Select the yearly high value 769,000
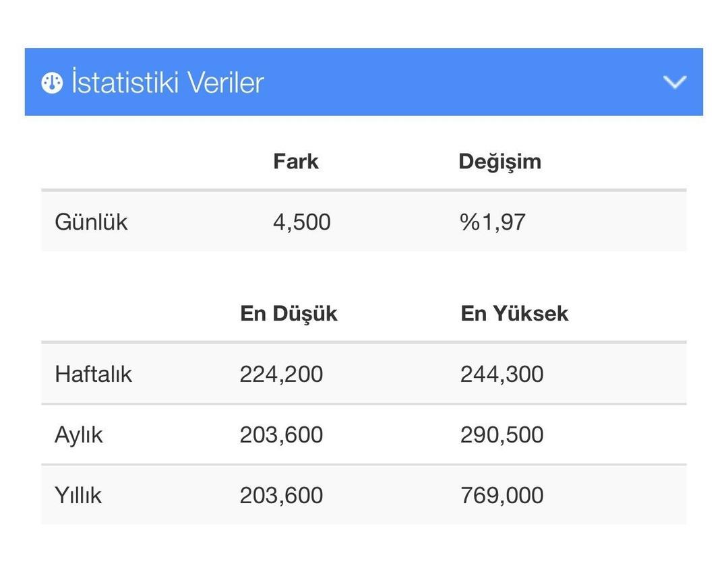728x588 pixels. pos(502,495)
